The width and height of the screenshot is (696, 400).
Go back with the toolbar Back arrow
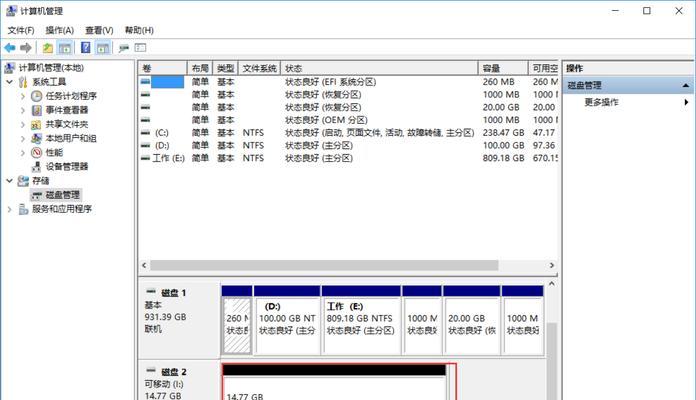[10, 48]
